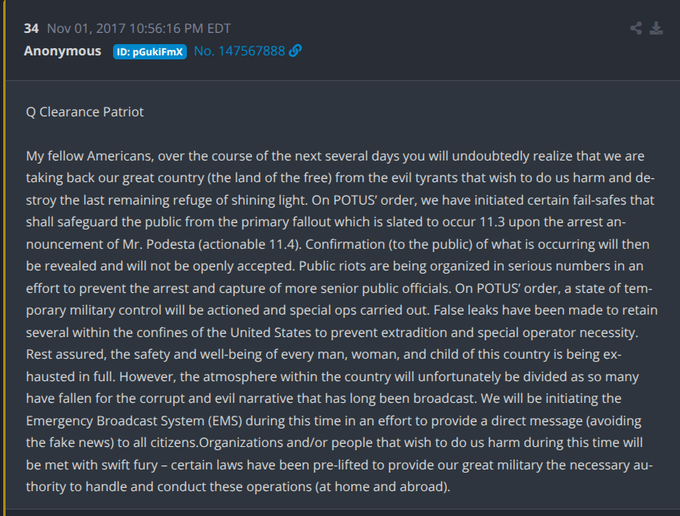
Task: Click the Anonymous poster name
Action: coord(62,51)
